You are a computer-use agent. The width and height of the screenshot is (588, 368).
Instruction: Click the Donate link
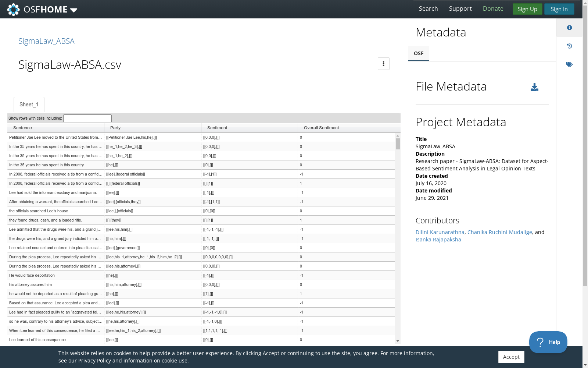[x=493, y=9]
